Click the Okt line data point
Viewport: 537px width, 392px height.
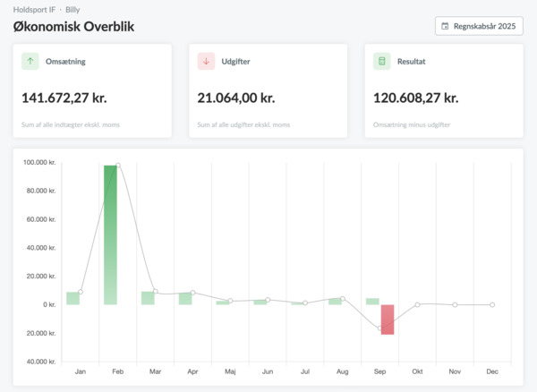(417, 304)
